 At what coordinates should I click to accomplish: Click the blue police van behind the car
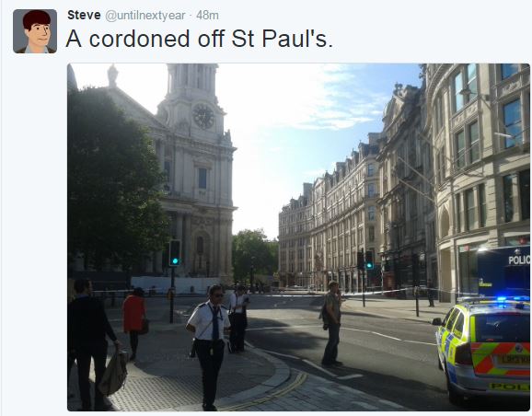(503, 271)
